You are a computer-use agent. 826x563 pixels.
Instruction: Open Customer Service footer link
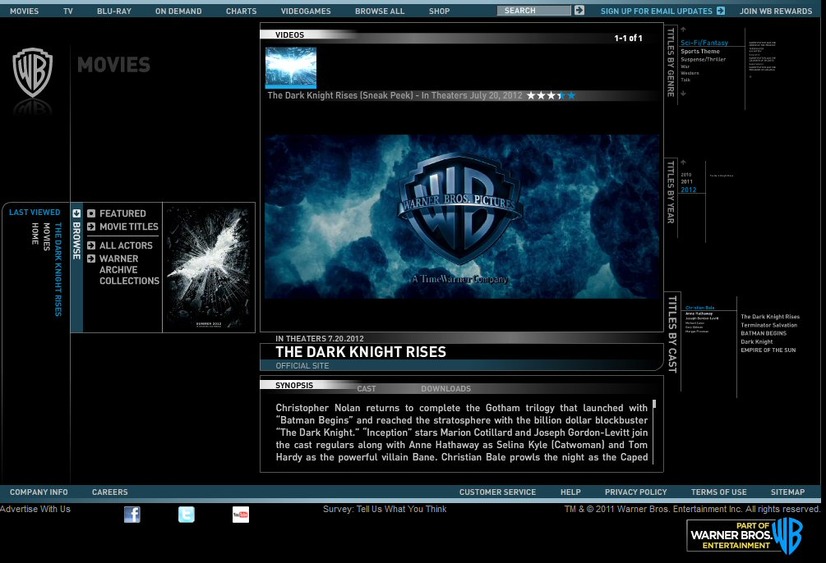click(497, 492)
